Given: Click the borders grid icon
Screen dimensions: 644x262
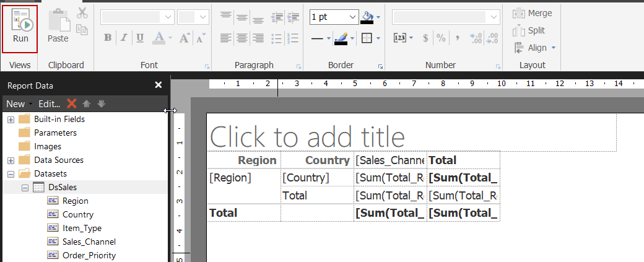Looking at the screenshot, I should pyautogui.click(x=367, y=38).
